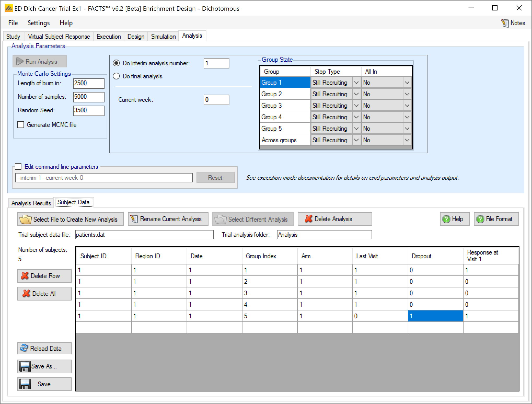Viewport: 532px width, 404px height.
Task: Check the Edit command line parameters box
Action: click(18, 166)
